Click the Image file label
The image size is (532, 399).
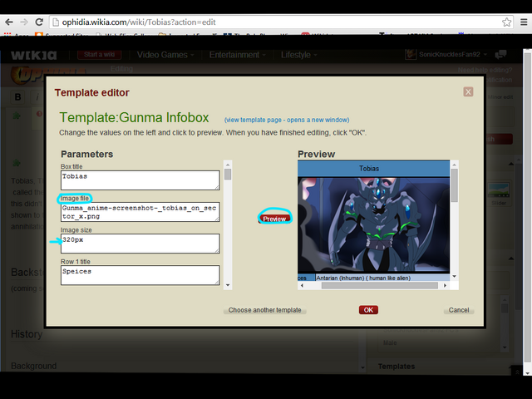[75, 198]
